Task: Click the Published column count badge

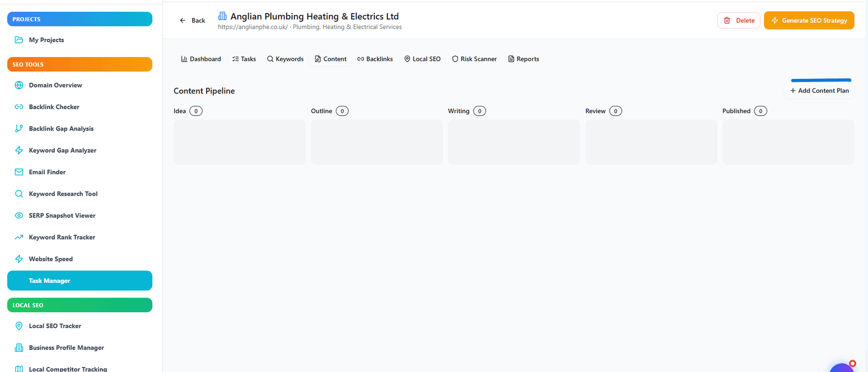Action: [761, 111]
